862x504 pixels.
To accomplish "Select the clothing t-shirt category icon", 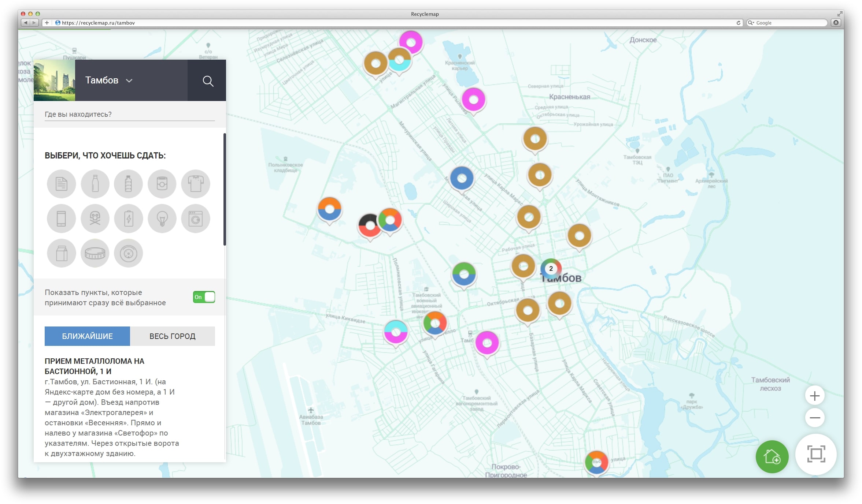I will (x=196, y=184).
